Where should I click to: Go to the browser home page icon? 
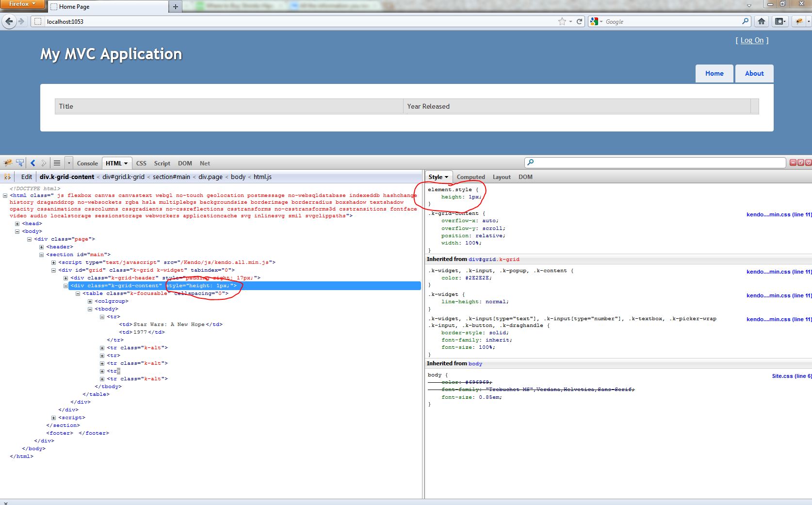pyautogui.click(x=762, y=21)
